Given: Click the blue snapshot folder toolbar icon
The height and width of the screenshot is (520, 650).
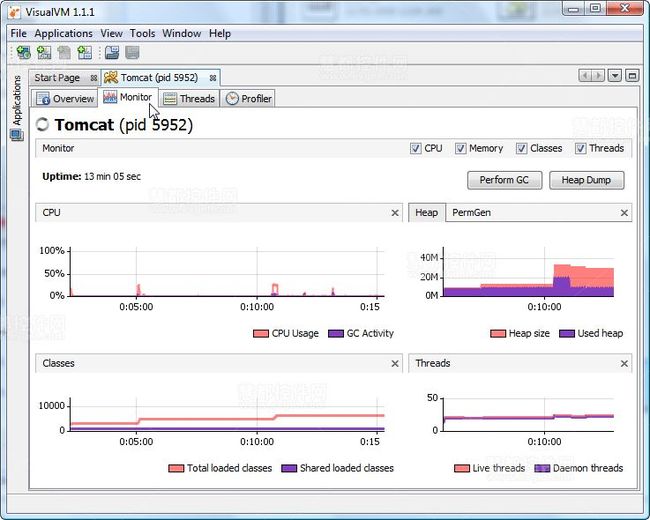Looking at the screenshot, I should [112, 53].
